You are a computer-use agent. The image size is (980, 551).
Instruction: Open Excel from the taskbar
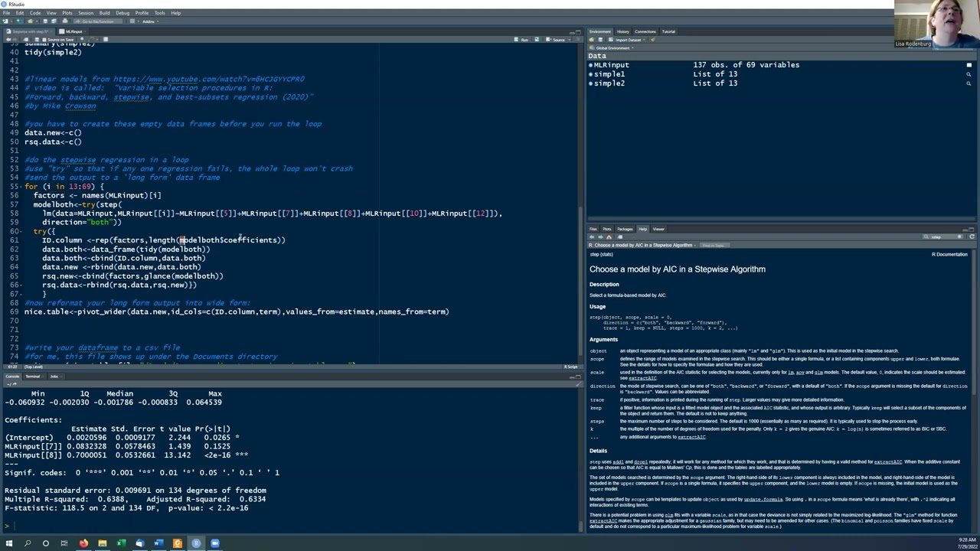pos(121,543)
